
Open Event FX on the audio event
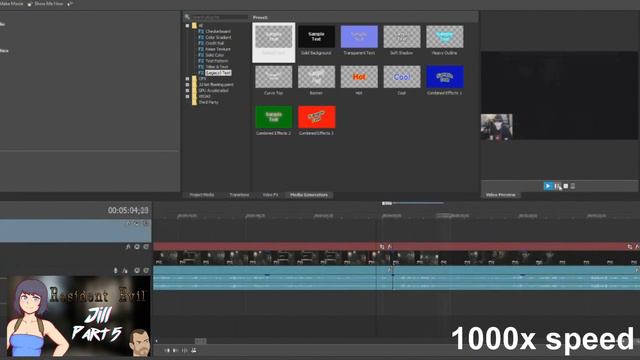390,270
